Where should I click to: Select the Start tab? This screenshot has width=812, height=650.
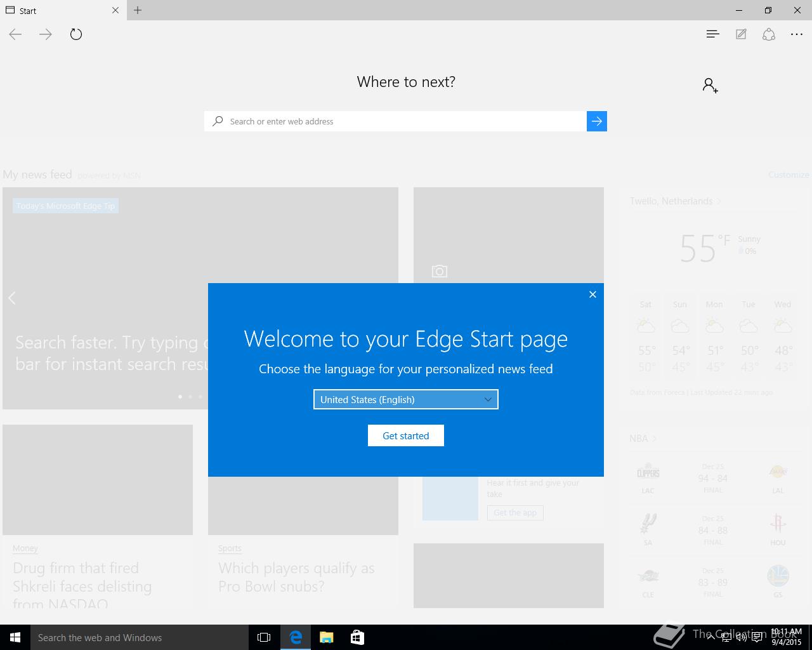coord(63,10)
